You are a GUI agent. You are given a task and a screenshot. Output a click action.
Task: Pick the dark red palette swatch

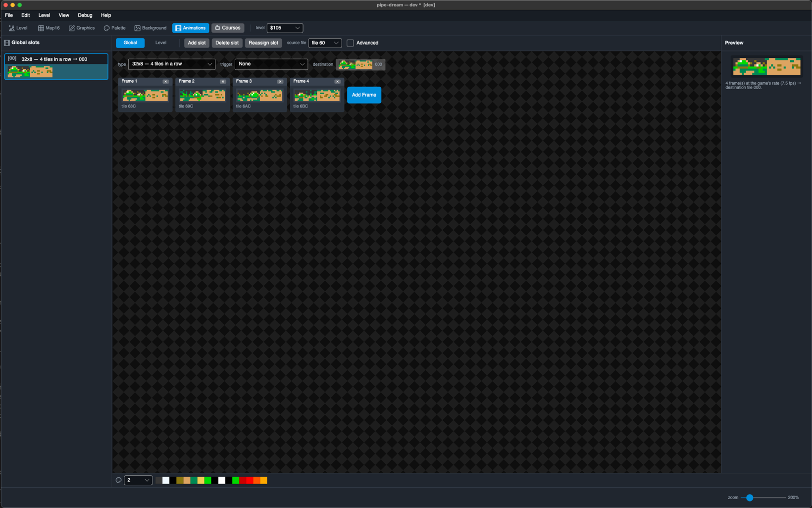click(243, 480)
